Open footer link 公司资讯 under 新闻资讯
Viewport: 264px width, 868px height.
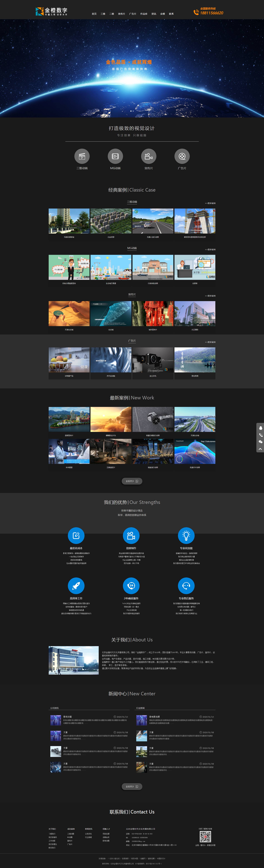tap(88, 834)
